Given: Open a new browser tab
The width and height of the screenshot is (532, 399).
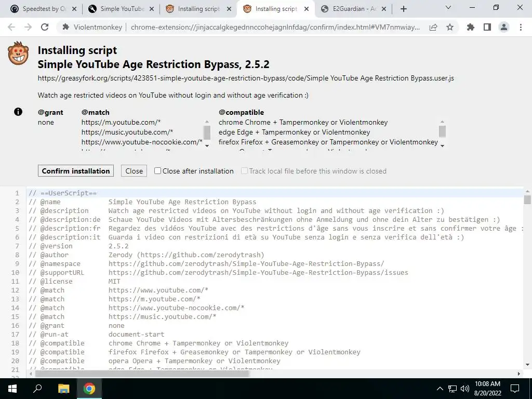Looking at the screenshot, I should pyautogui.click(x=403, y=9).
